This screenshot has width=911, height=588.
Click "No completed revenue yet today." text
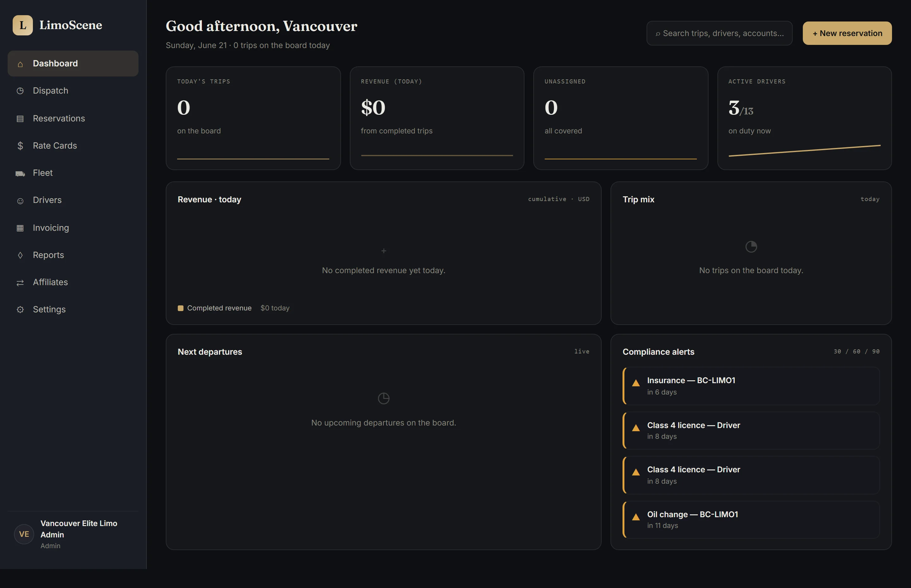point(383,270)
